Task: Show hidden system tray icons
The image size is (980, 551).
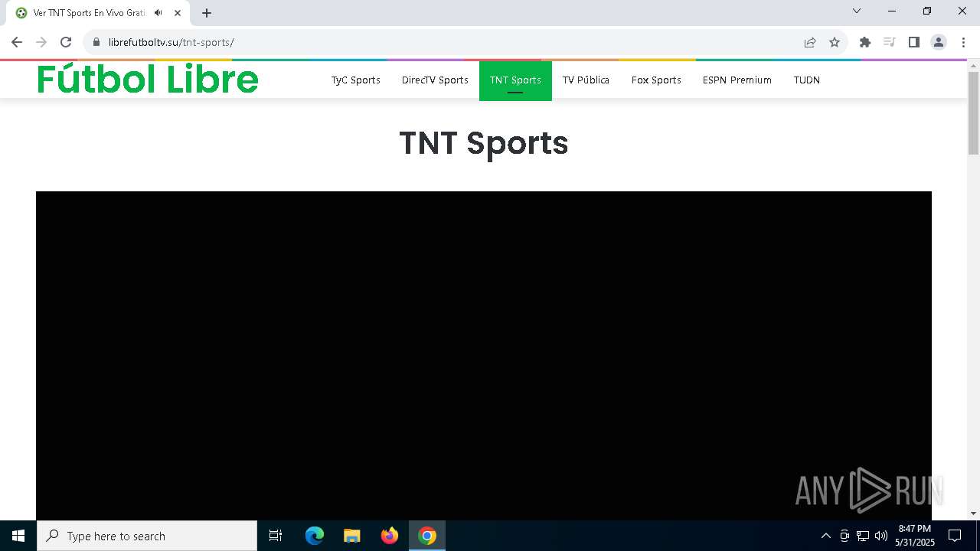Action: coord(825,536)
